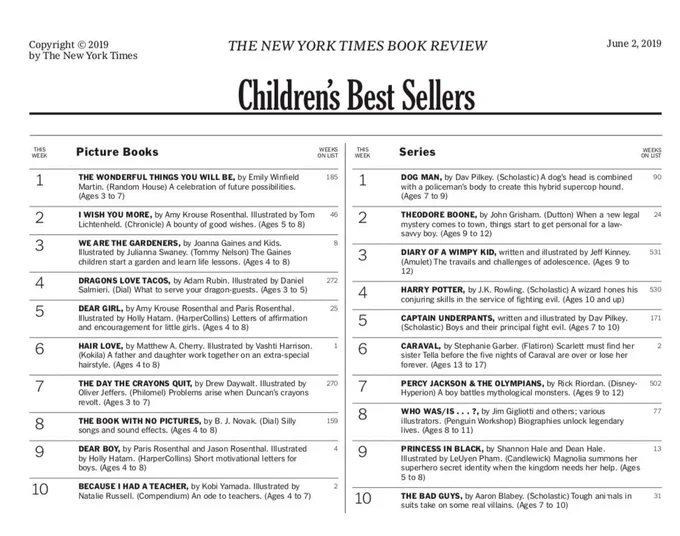The image size is (680, 536).
Task: Click the Dragons Love Tacos title
Action: click(124, 281)
